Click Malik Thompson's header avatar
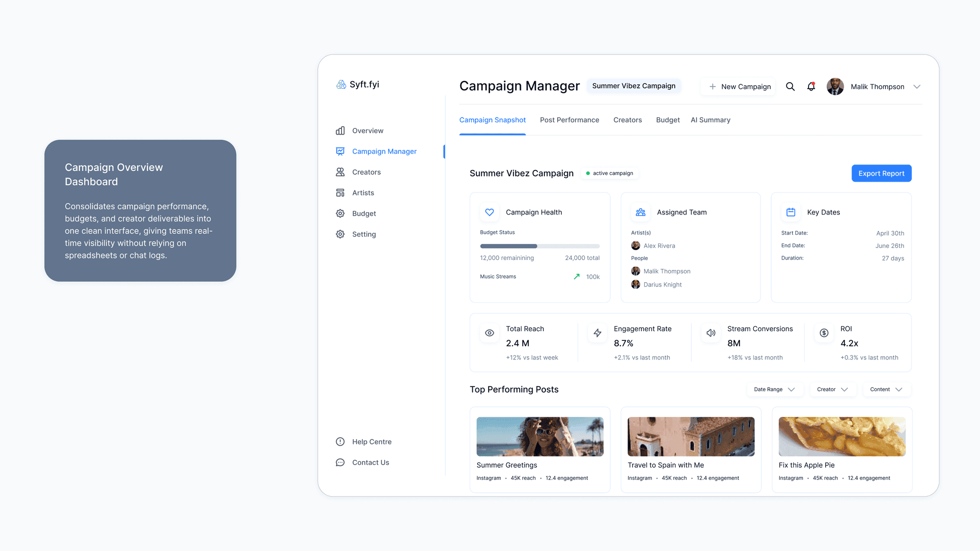The width and height of the screenshot is (980, 551). pyautogui.click(x=835, y=87)
